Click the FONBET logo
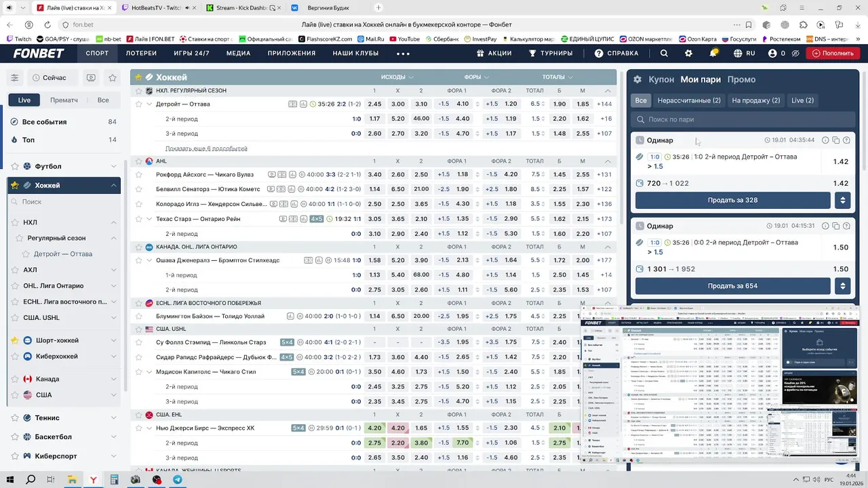The height and width of the screenshot is (488, 868). pos(38,54)
